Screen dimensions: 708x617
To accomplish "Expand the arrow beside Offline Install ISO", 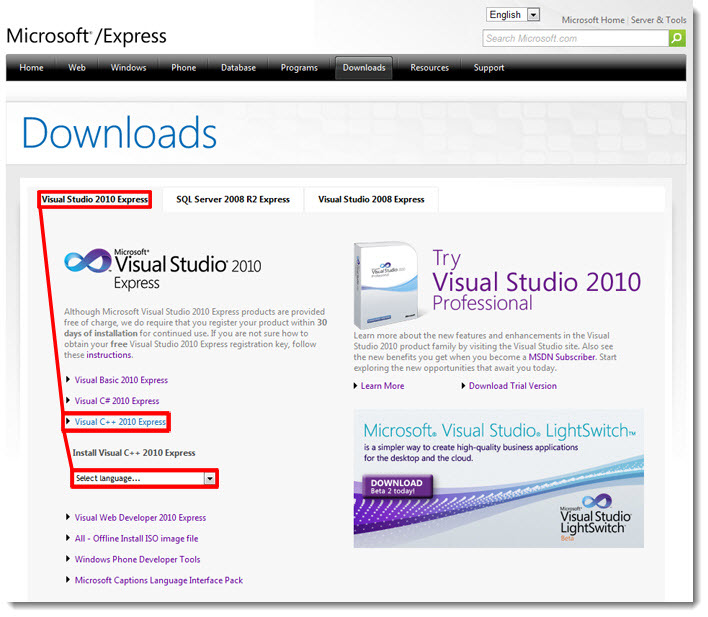I will click(x=68, y=538).
